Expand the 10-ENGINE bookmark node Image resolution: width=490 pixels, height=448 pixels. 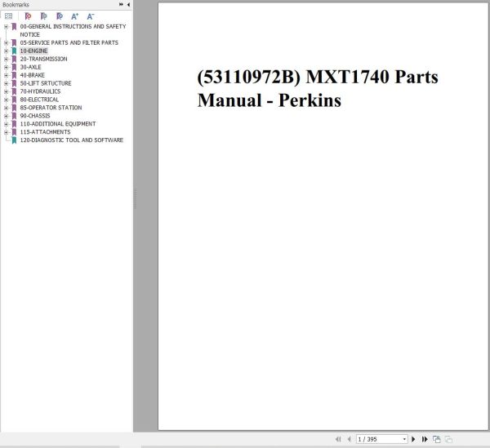tap(6, 51)
